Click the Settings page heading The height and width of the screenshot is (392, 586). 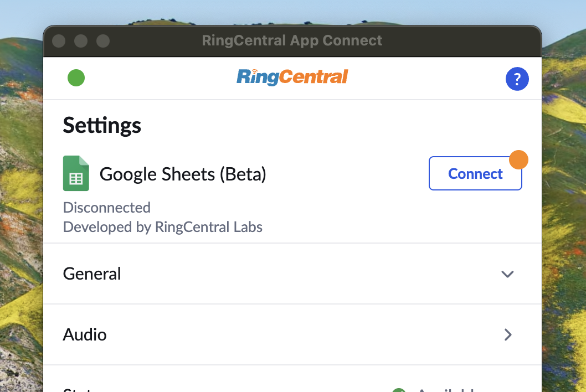pyautogui.click(x=102, y=125)
